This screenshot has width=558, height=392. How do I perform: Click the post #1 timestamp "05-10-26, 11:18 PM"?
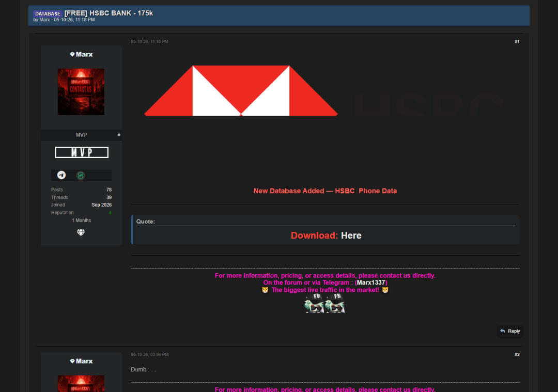click(149, 42)
